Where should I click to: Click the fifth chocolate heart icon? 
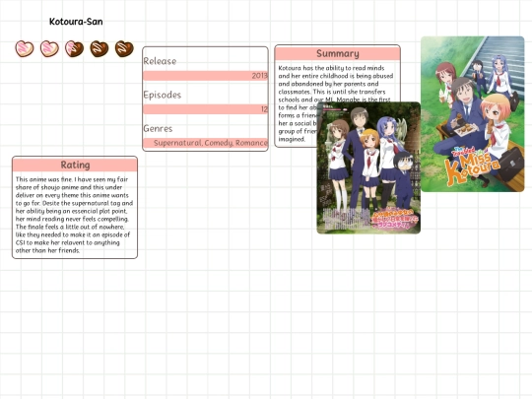(x=124, y=48)
